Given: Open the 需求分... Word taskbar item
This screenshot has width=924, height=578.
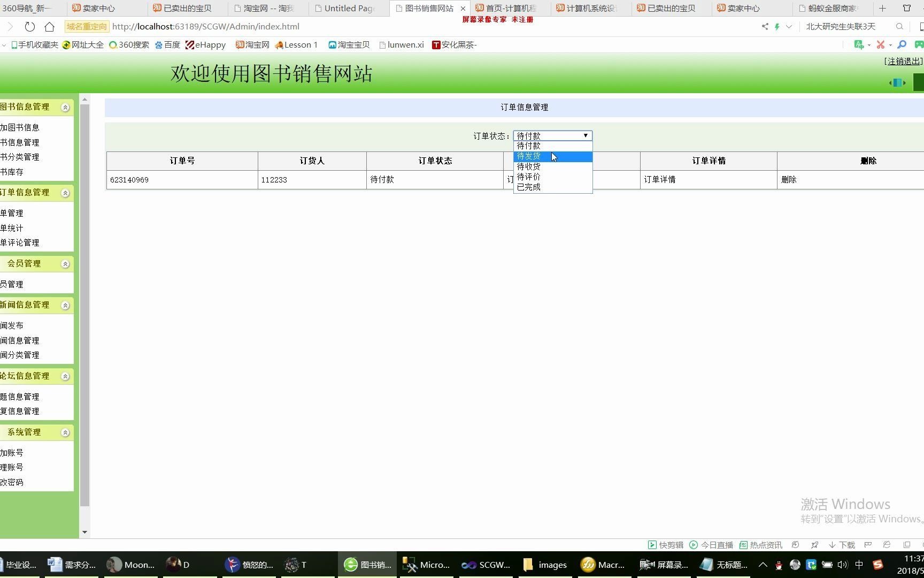Looking at the screenshot, I should [x=72, y=565].
